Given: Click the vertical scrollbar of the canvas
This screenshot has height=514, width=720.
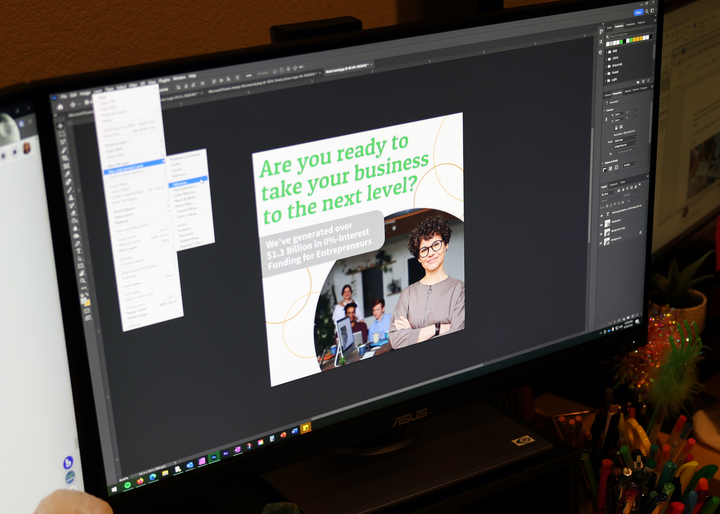Looking at the screenshot, I should click(591, 184).
